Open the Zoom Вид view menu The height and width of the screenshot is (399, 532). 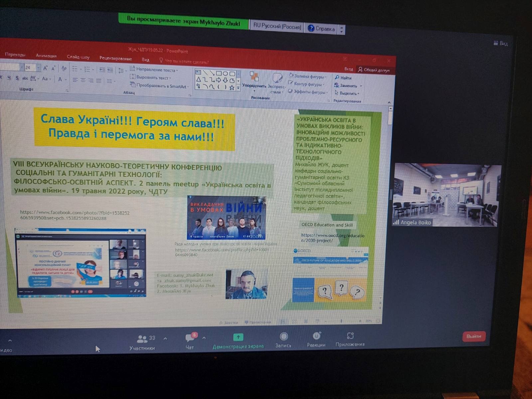(x=501, y=43)
